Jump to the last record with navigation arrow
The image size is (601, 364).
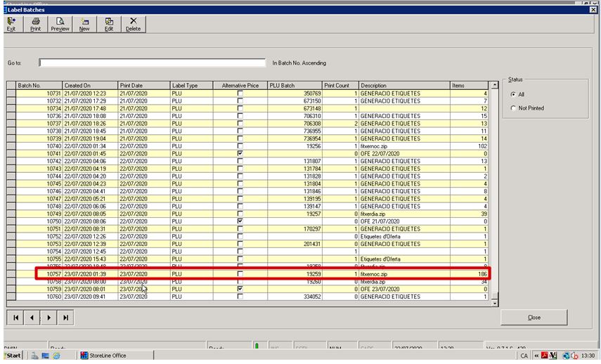tap(65, 318)
